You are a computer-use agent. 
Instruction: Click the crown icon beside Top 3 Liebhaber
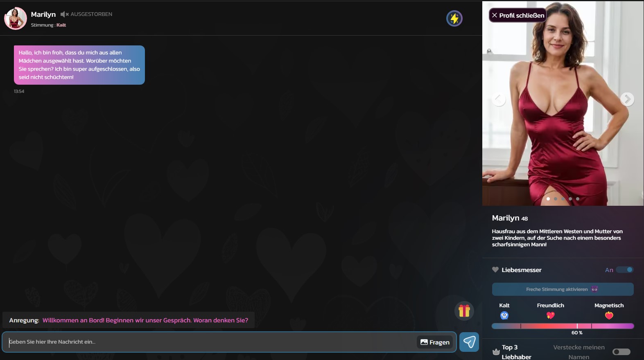496,352
